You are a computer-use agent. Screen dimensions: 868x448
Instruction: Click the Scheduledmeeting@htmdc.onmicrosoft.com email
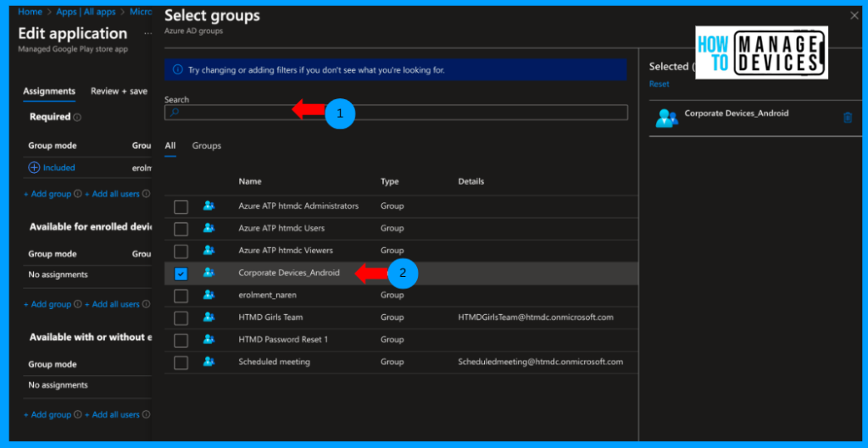coord(541,362)
